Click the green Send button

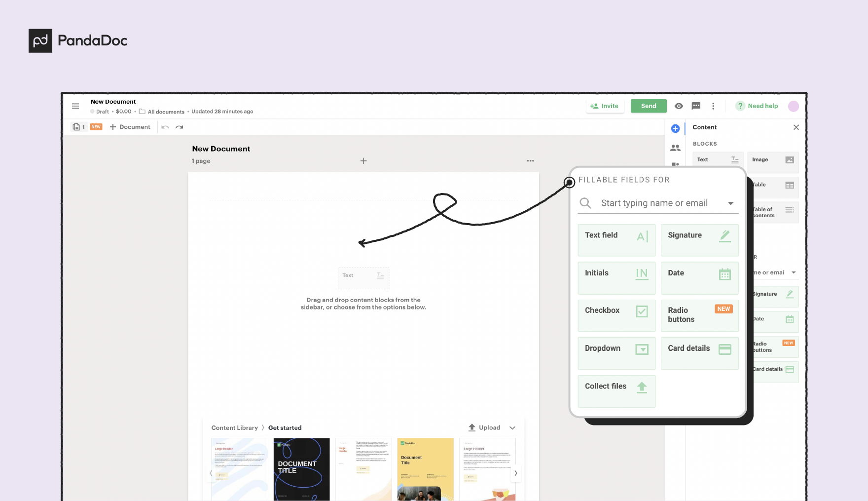point(648,106)
